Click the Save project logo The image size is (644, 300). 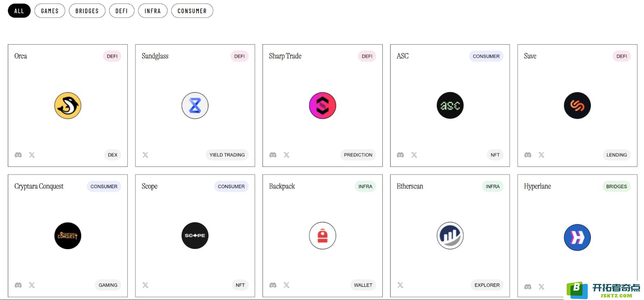tap(577, 106)
